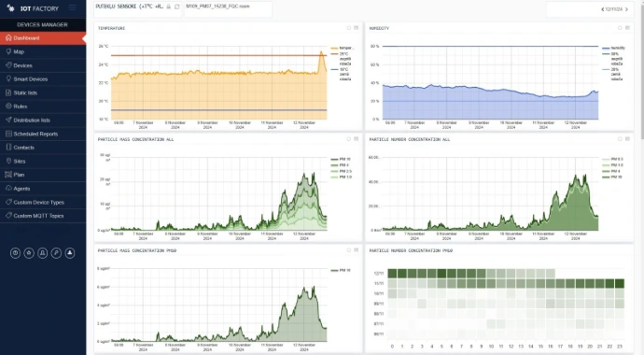This screenshot has width=644, height=355.
Task: Click heatmap cell for 11/11 hour 23
Action: [620, 283]
